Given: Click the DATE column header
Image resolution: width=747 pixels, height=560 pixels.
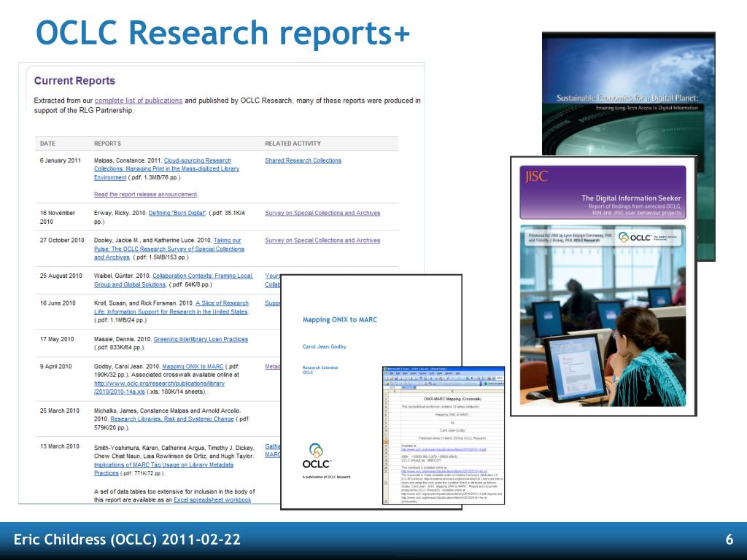Looking at the screenshot, I should pyautogui.click(x=47, y=144).
